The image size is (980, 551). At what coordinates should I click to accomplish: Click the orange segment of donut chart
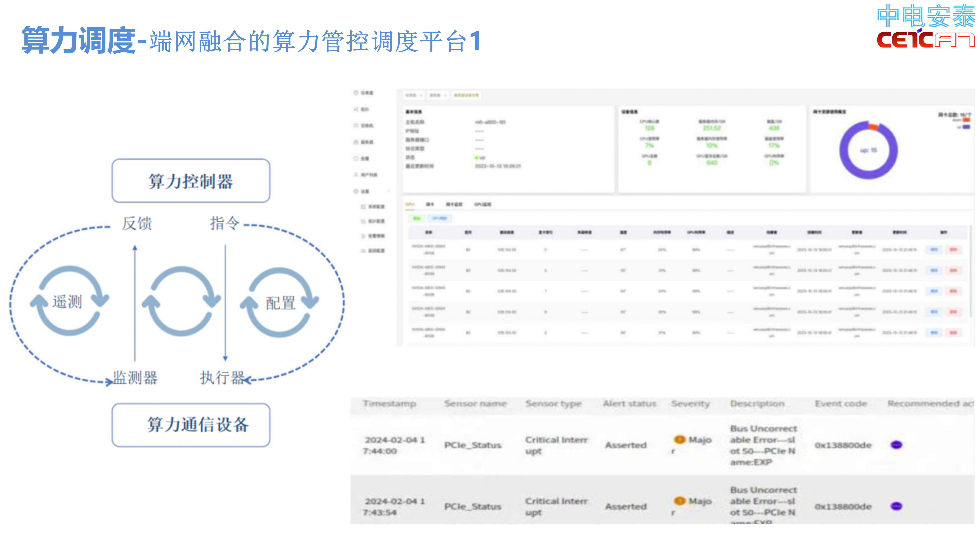pyautogui.click(x=873, y=127)
